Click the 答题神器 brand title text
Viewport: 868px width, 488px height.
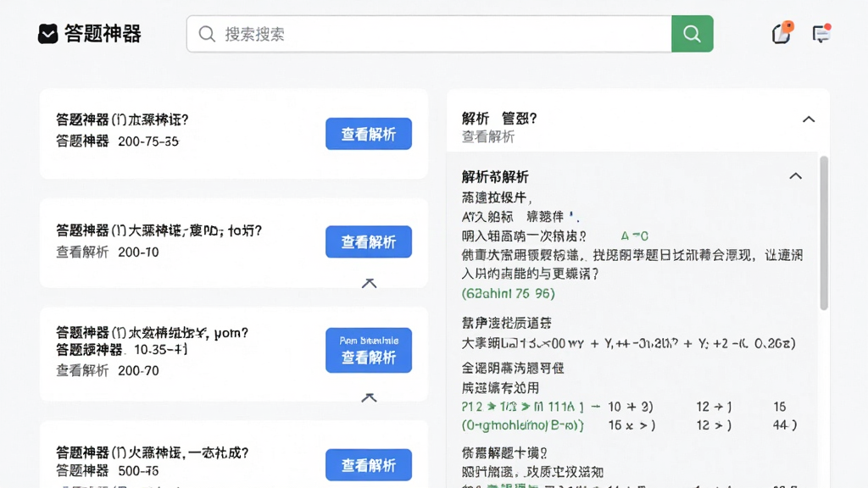coord(103,34)
